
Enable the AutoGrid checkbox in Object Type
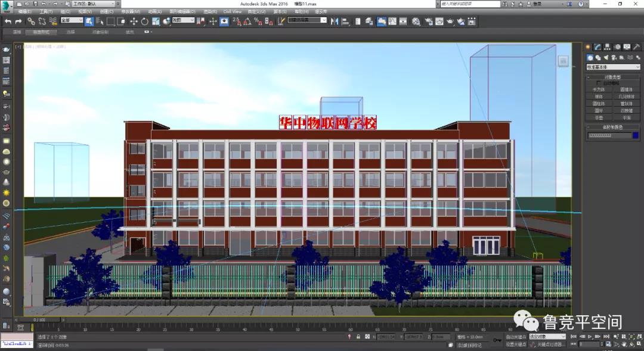[599, 83]
